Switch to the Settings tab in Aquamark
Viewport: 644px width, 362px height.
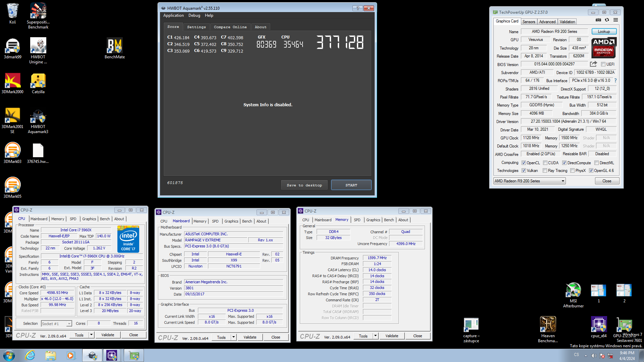click(196, 27)
